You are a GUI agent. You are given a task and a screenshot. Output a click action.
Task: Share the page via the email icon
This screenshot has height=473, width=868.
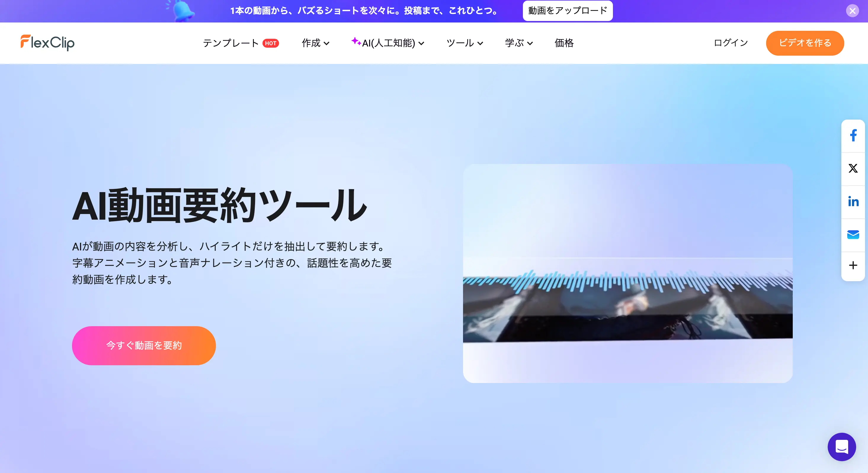point(853,235)
